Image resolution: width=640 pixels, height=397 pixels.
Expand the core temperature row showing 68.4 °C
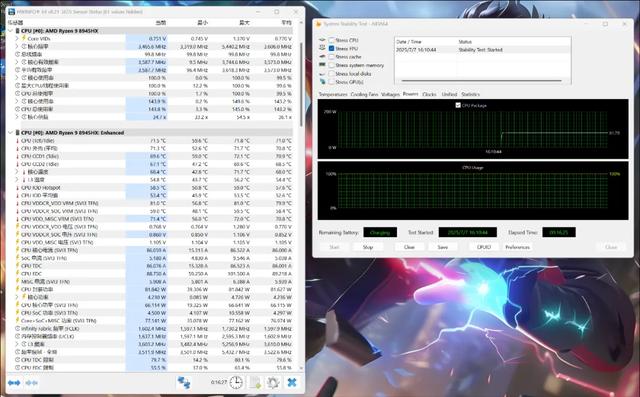[17, 172]
